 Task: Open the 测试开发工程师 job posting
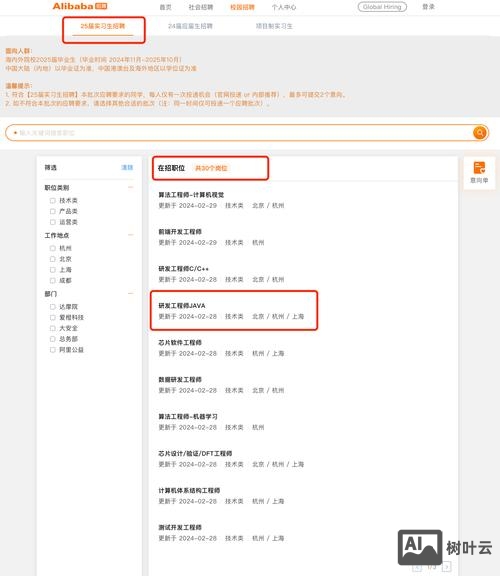coord(180,527)
